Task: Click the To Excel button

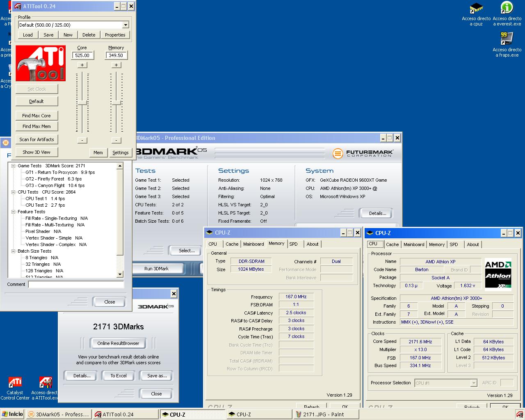Action: [x=119, y=376]
